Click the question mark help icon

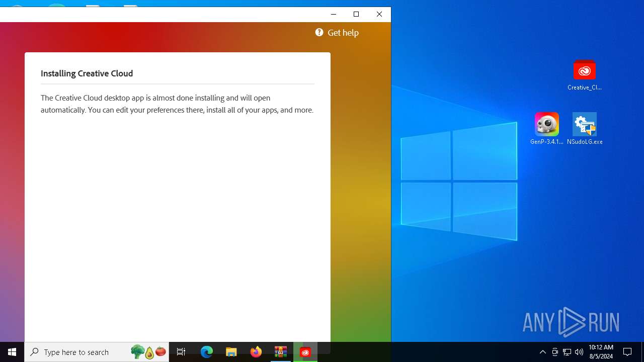coord(319,32)
